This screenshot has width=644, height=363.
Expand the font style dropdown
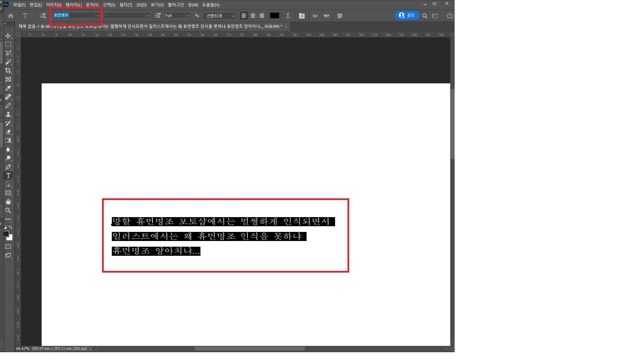148,15
